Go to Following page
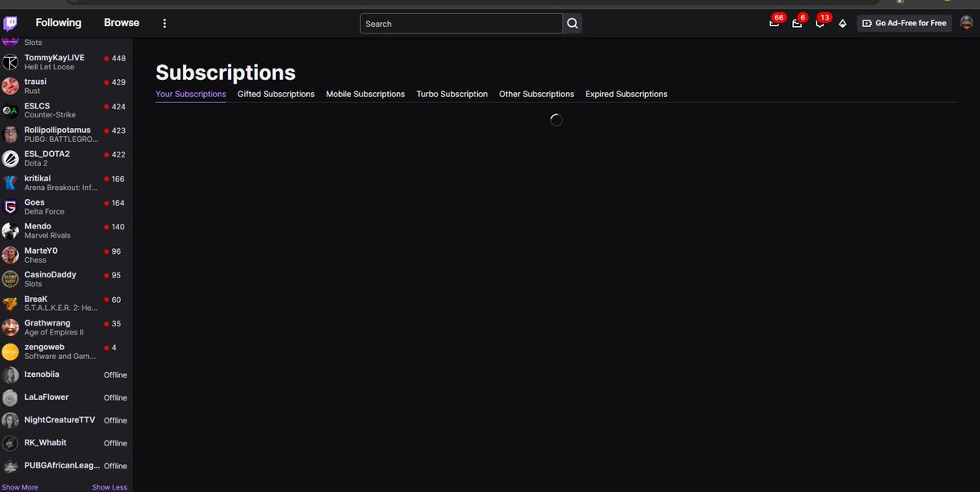Viewport: 980px width, 492px height. tap(59, 23)
